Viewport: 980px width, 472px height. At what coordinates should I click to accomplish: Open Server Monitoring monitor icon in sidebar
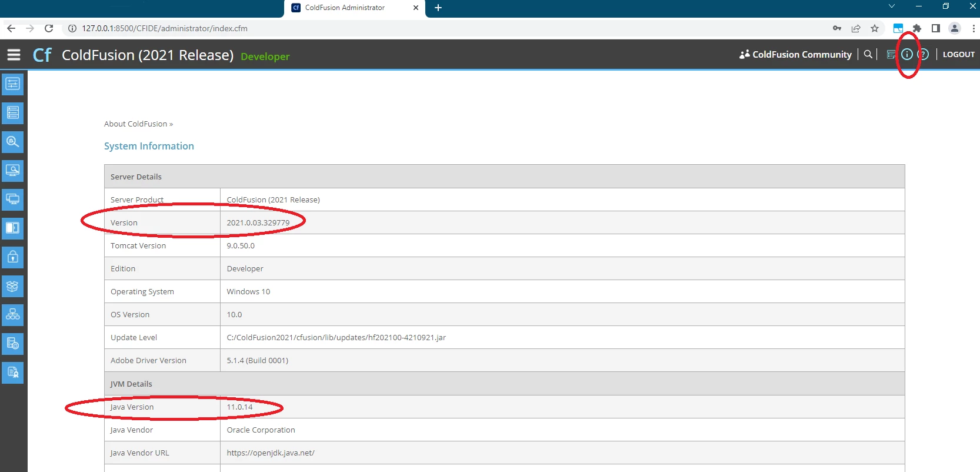pyautogui.click(x=12, y=170)
